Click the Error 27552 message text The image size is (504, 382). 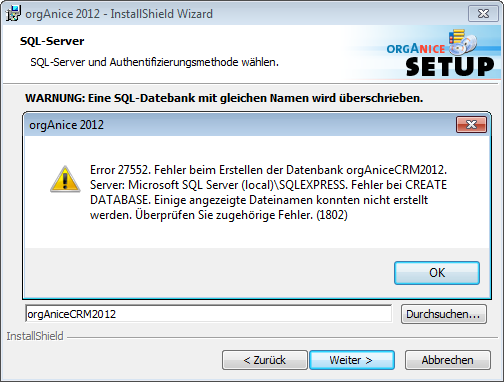[268, 192]
